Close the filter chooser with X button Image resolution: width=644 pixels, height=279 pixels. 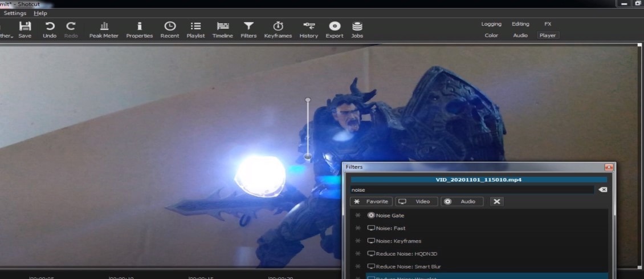point(496,201)
